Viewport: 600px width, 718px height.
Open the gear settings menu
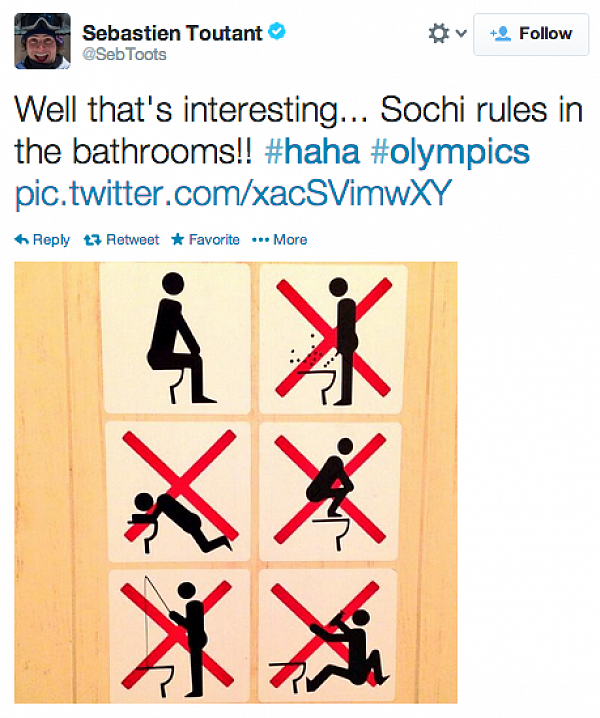(x=438, y=33)
